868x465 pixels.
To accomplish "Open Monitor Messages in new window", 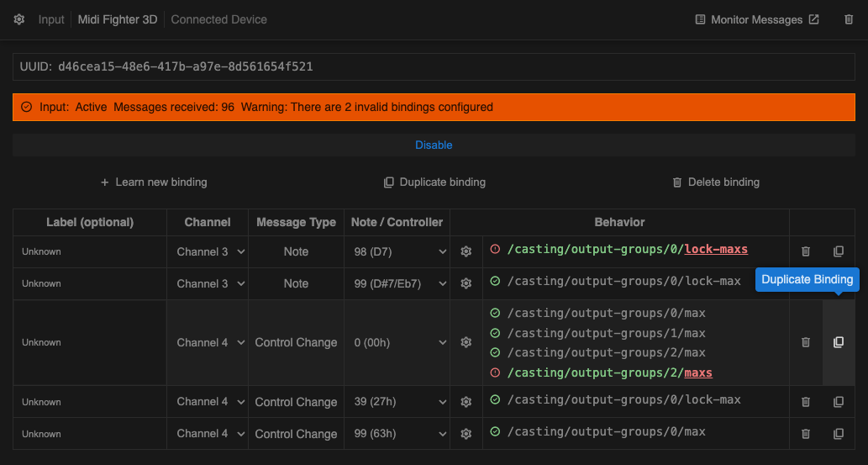I will pos(757,19).
